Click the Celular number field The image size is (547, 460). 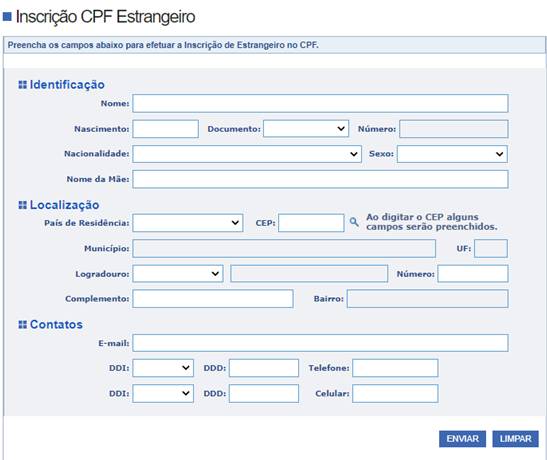[x=395, y=393]
